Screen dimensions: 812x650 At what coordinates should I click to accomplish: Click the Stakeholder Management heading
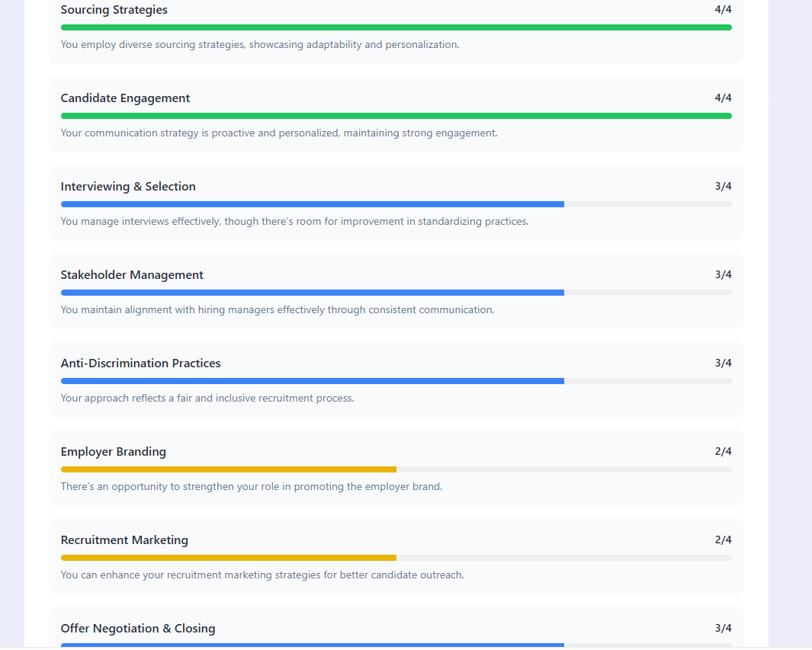point(132,275)
